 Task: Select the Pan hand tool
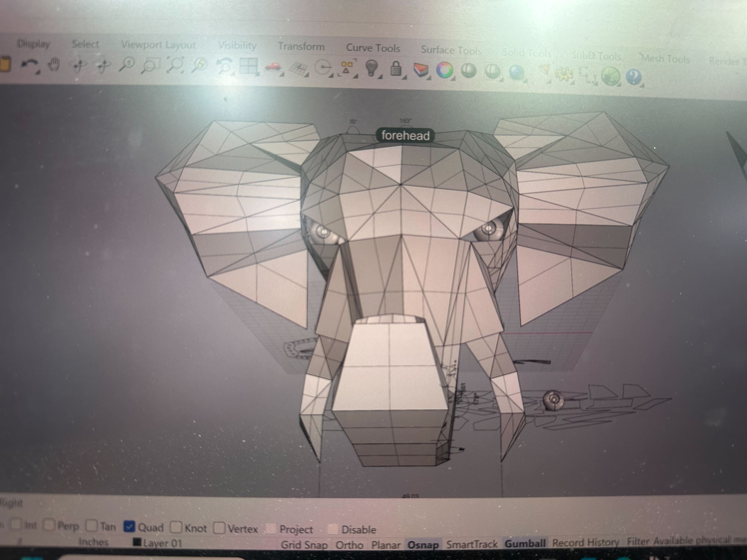click(54, 64)
